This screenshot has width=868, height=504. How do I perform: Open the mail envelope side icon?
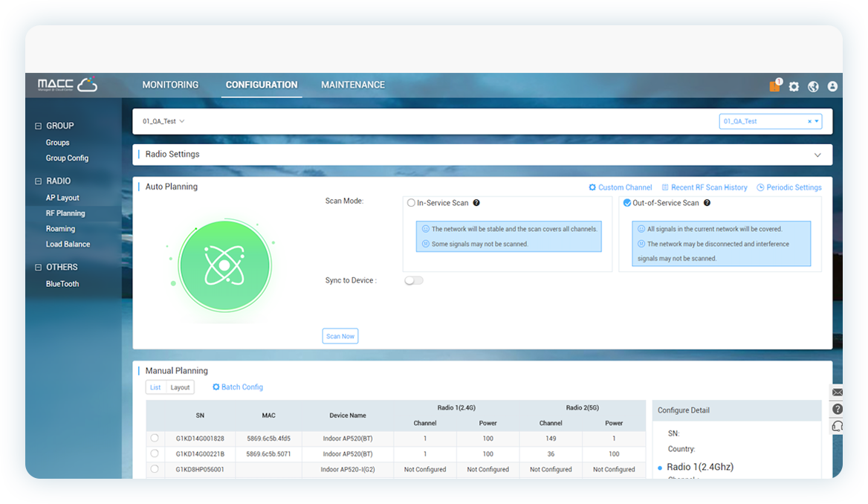pos(838,392)
